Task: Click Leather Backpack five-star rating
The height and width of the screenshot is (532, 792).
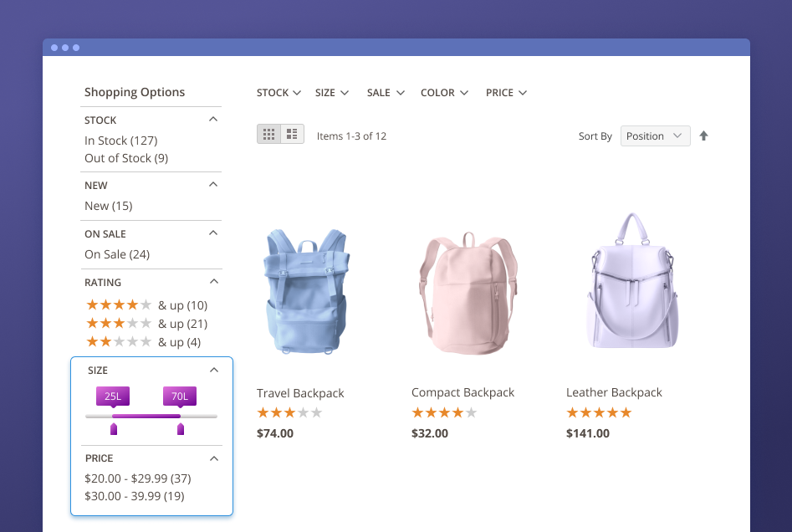Action: point(598,412)
